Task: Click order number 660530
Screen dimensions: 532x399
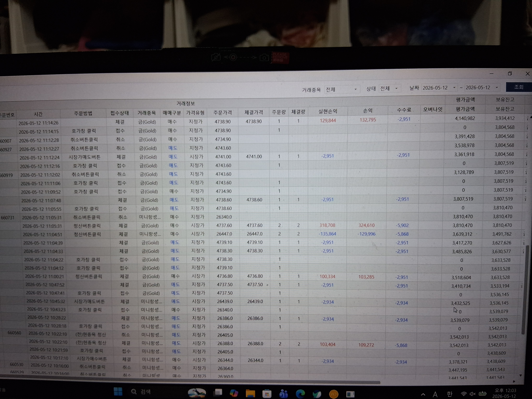Action: pyautogui.click(x=17, y=365)
